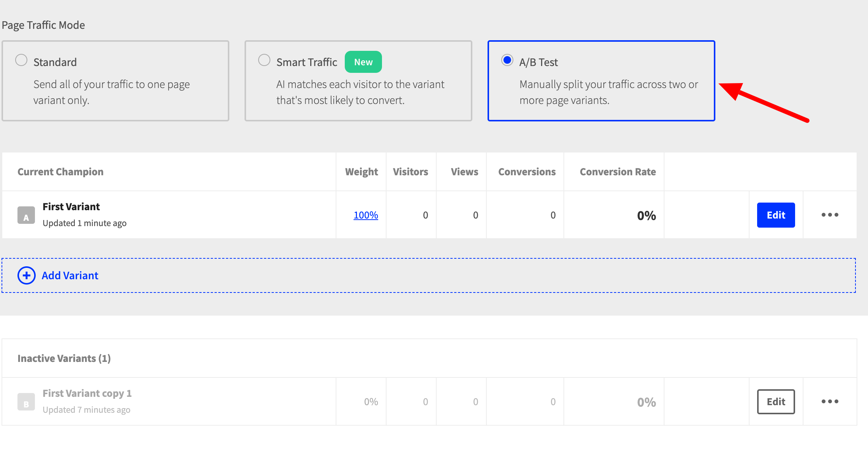
Task: Click the Conversion Rate column header
Action: (618, 172)
